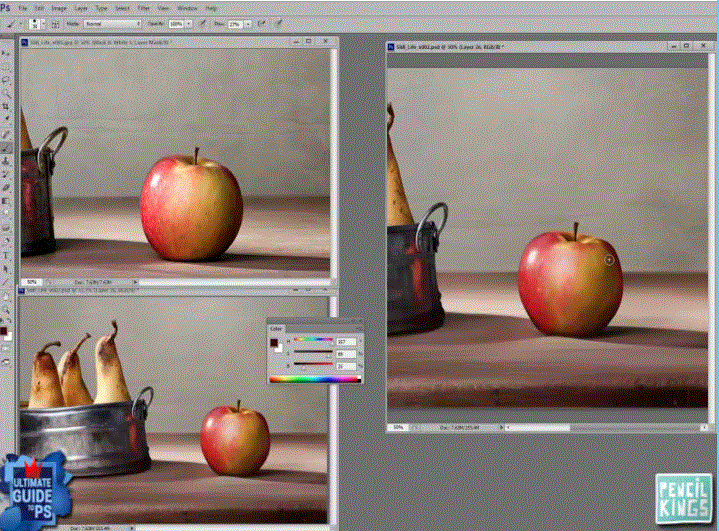The height and width of the screenshot is (531, 719).
Task: Click the hue value input field
Action: [x=346, y=341]
